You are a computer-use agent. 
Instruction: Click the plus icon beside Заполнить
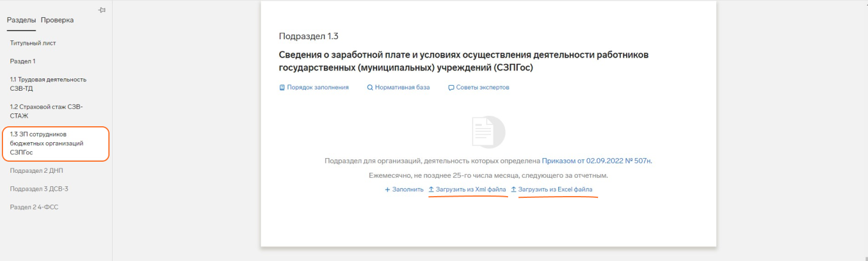pyautogui.click(x=387, y=190)
